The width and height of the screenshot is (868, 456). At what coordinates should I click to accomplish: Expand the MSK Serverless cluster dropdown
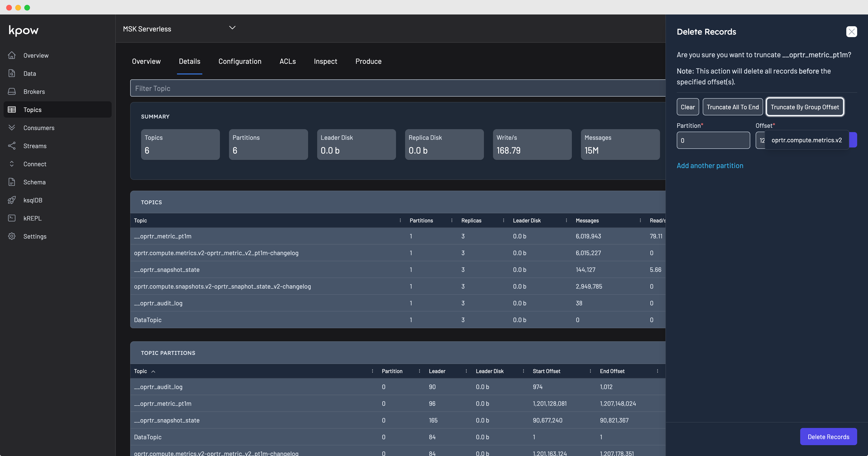coord(232,28)
